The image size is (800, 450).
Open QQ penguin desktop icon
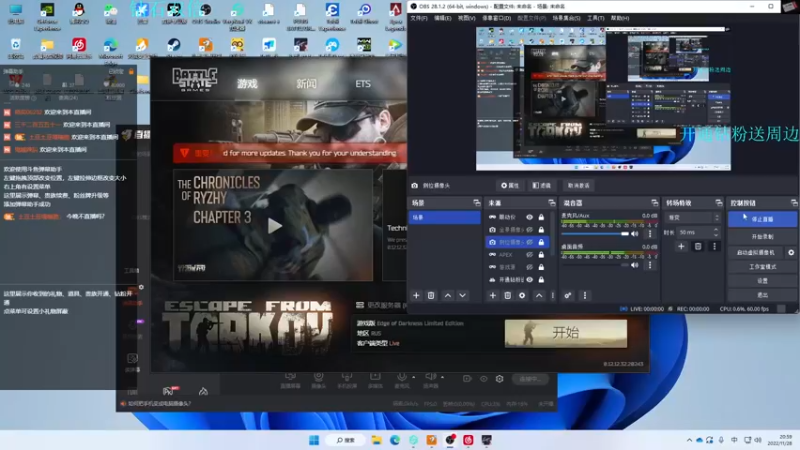79,10
